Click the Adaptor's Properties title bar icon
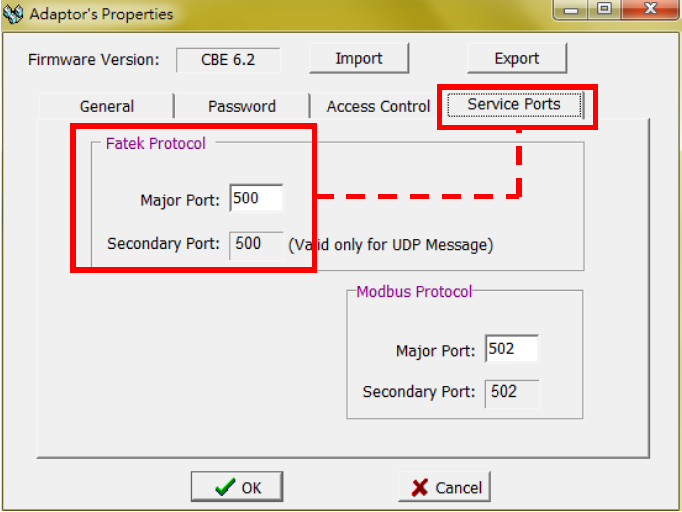 point(13,13)
